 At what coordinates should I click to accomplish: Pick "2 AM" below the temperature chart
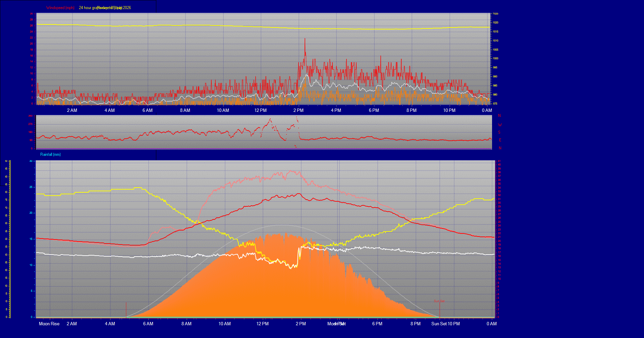point(71,324)
